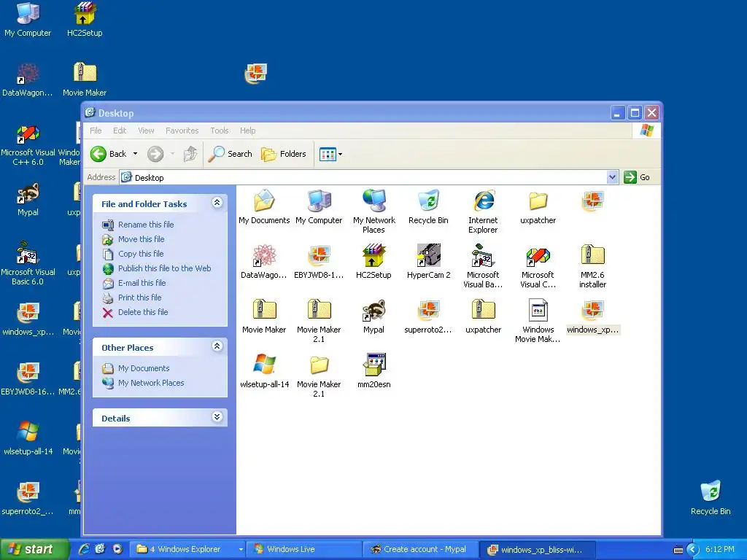This screenshot has width=747, height=560.
Task: Expand the Address bar dropdown
Action: click(613, 177)
